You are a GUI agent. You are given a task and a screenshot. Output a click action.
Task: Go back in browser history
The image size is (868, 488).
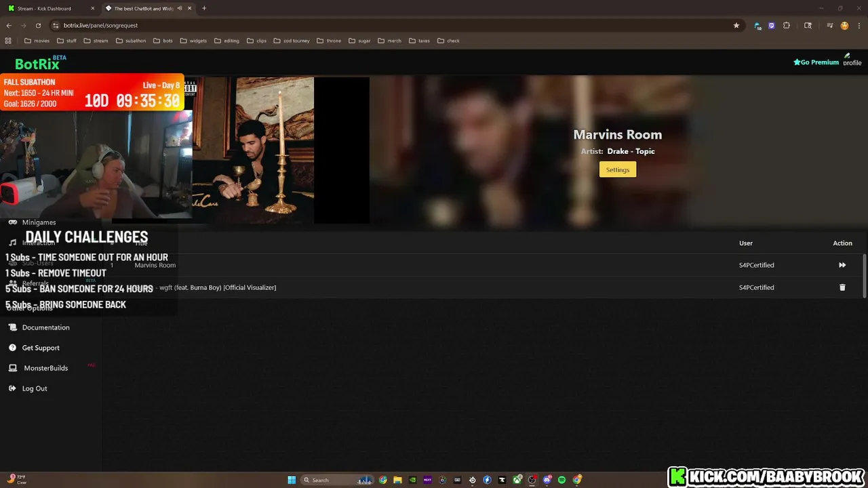coord(9,25)
